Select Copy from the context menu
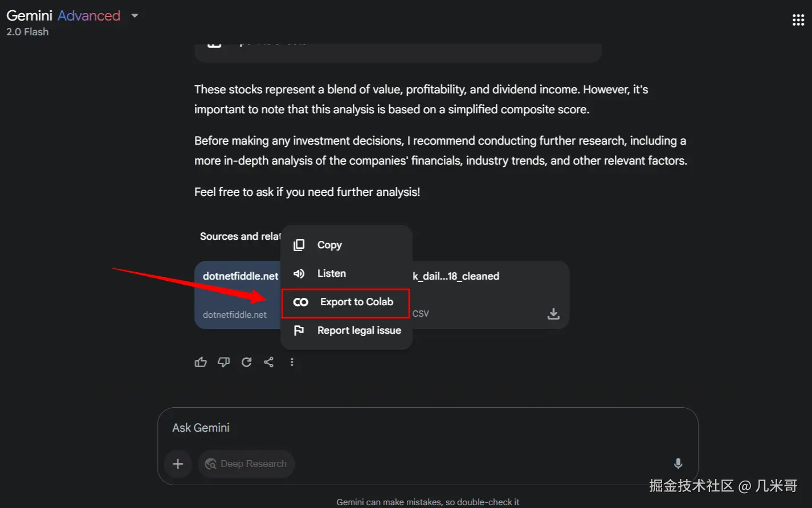The width and height of the screenshot is (812, 508). pos(346,245)
